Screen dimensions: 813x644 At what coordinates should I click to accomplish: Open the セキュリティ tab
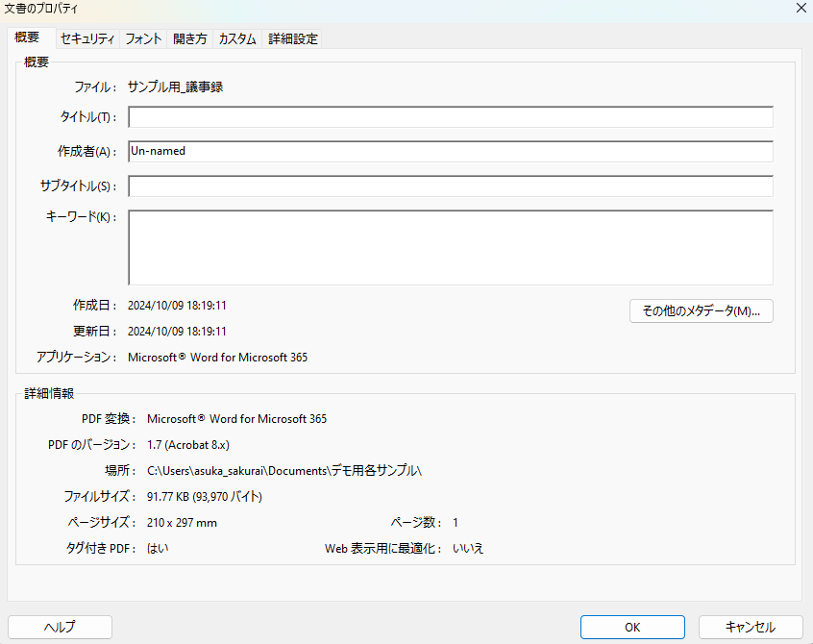pos(86,39)
